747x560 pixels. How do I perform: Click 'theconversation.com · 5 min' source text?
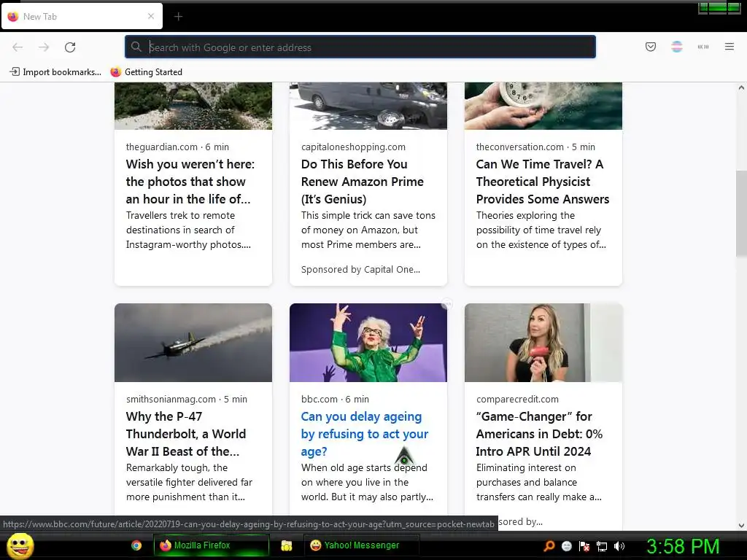(535, 147)
